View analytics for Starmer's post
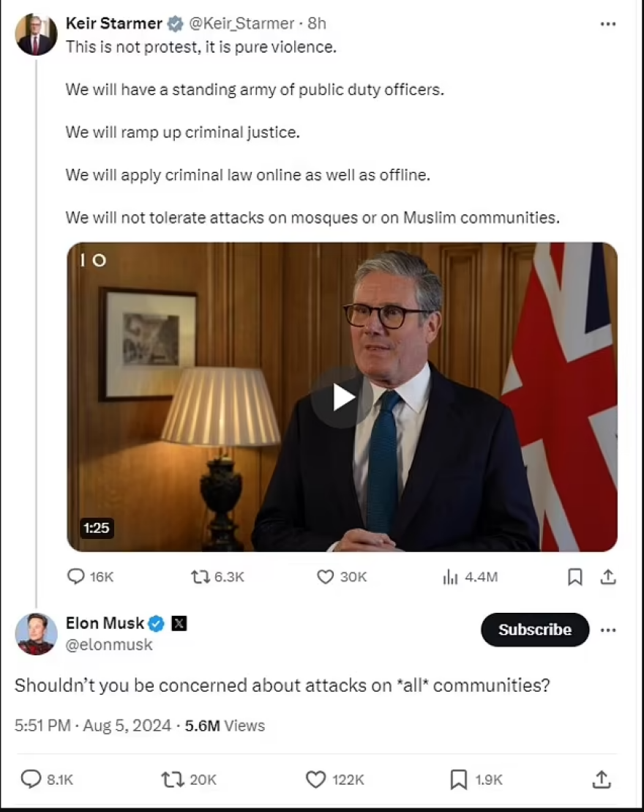The width and height of the screenshot is (644, 812). (451, 577)
